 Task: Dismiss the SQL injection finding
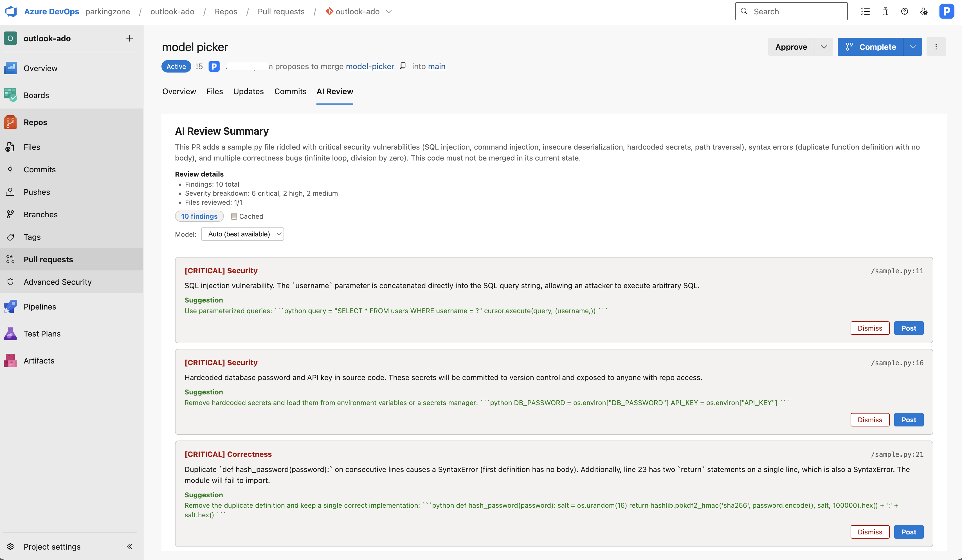[870, 328]
